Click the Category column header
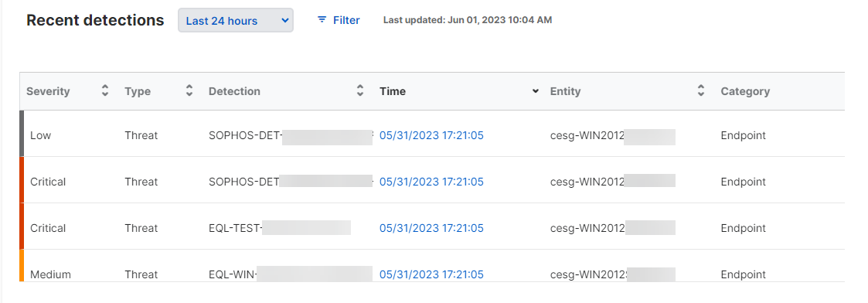This screenshot has height=303, width=868. pos(745,91)
